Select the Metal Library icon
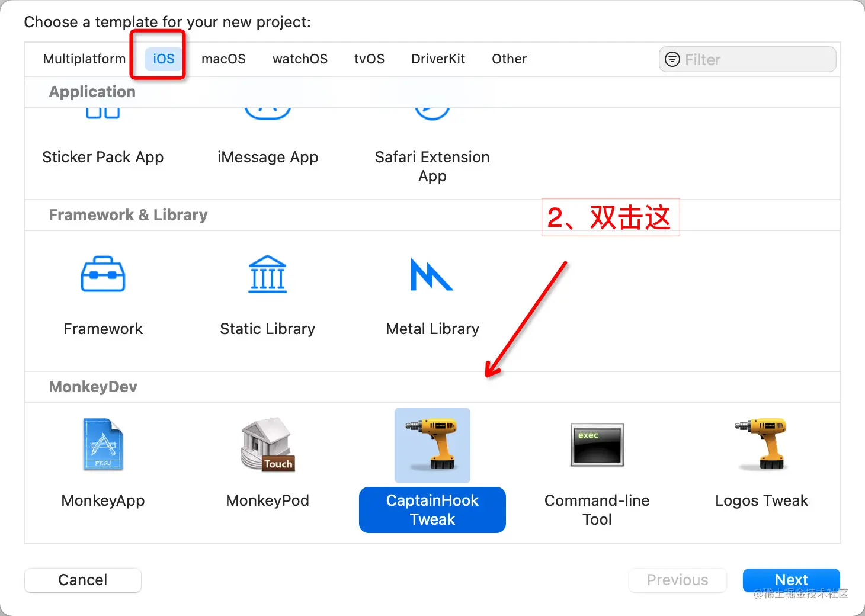This screenshot has width=865, height=616. tap(432, 274)
